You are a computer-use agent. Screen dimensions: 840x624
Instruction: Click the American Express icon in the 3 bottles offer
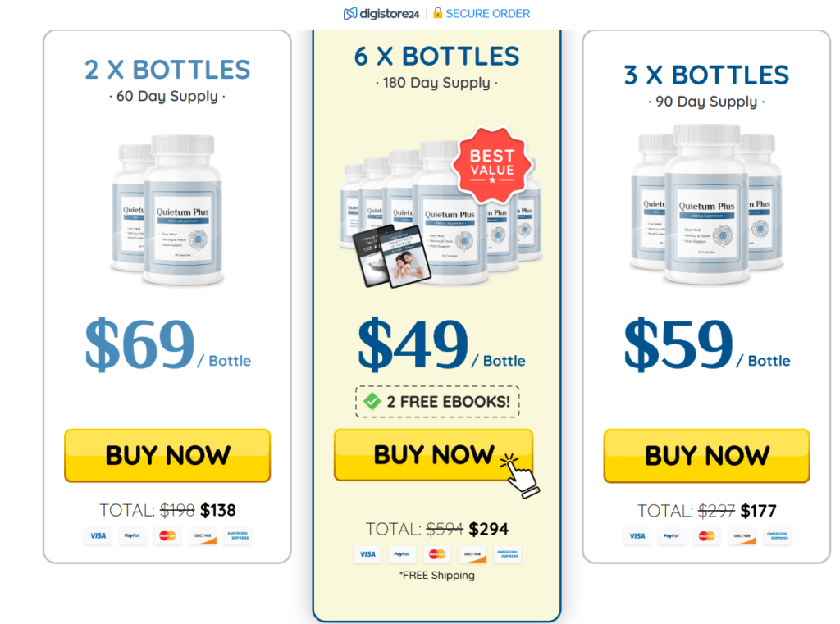coord(778,536)
